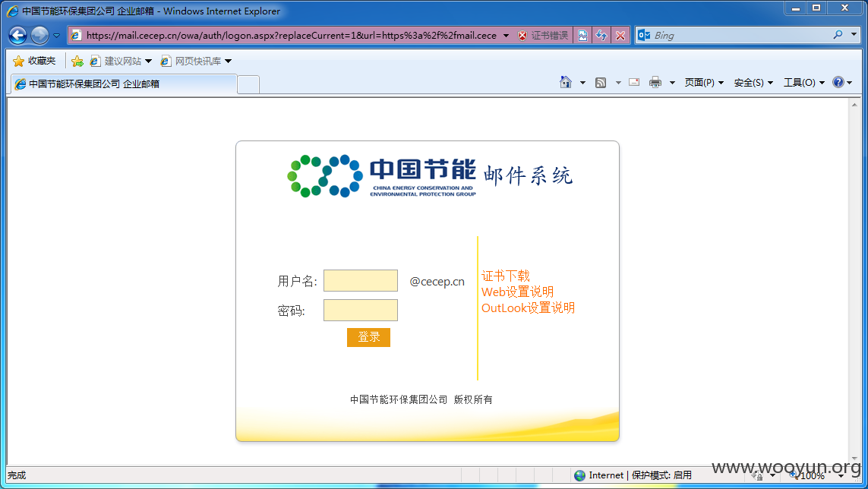Click the 版权所有 footer text
Image resolution: width=868 pixels, height=489 pixels.
[x=473, y=399]
